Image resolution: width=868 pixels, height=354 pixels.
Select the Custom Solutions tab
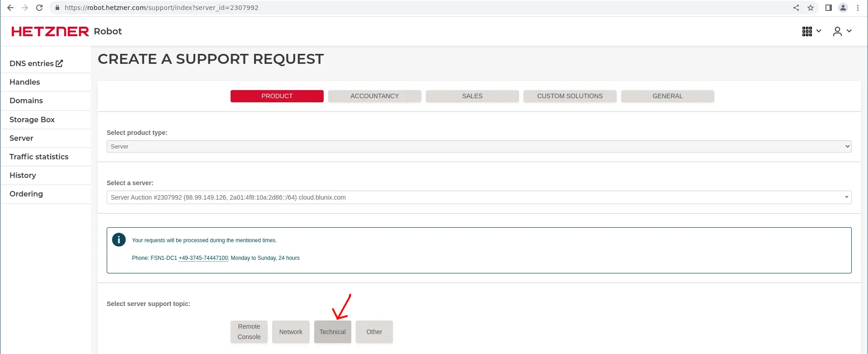tap(570, 96)
